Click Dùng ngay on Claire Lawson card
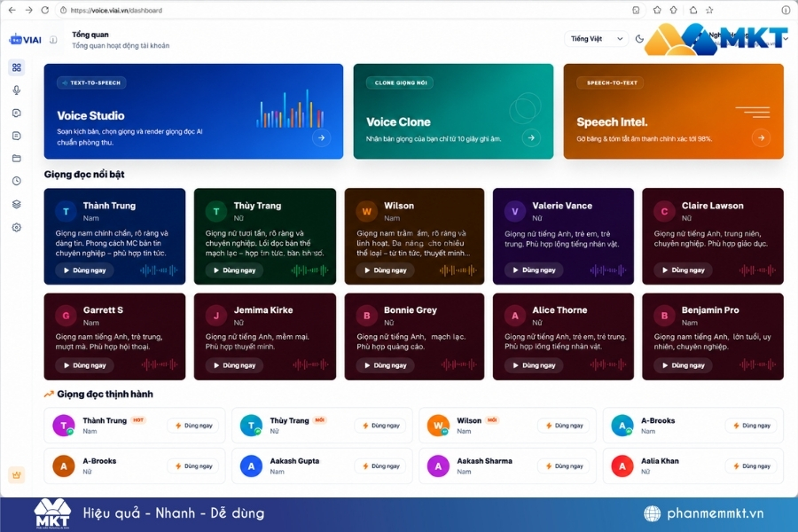This screenshot has width=798, height=532. point(683,270)
